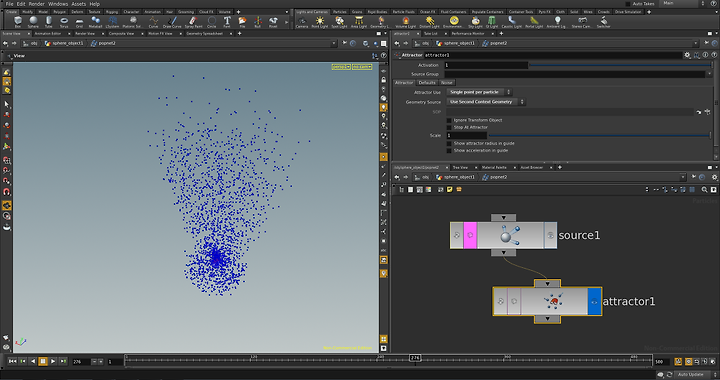Image resolution: width=720 pixels, height=380 pixels.
Task: Open the no cam viewport menu
Action: (362, 67)
